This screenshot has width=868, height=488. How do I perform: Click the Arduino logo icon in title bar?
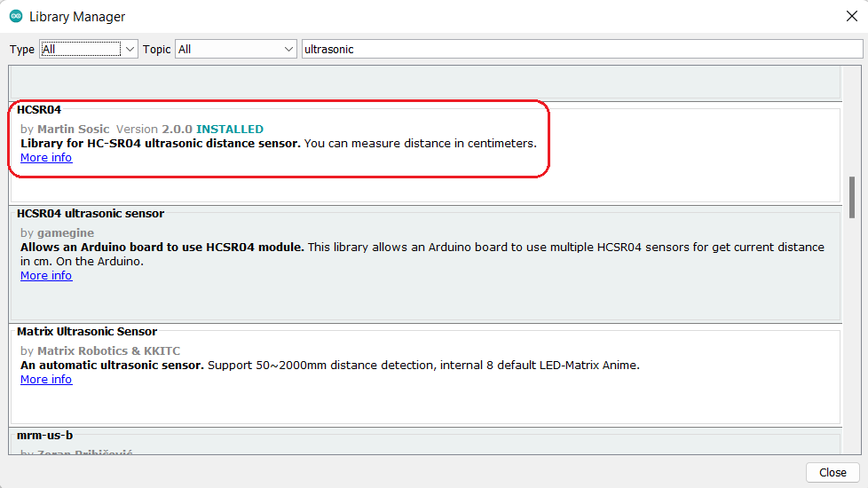[x=16, y=17]
